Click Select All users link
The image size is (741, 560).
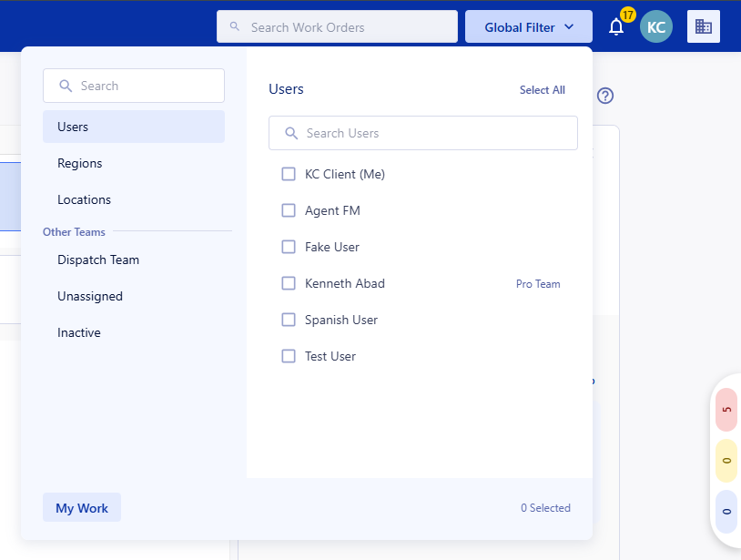coord(542,90)
